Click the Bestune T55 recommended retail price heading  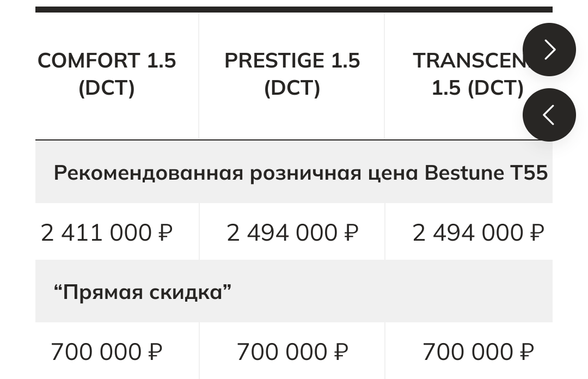[x=301, y=173]
